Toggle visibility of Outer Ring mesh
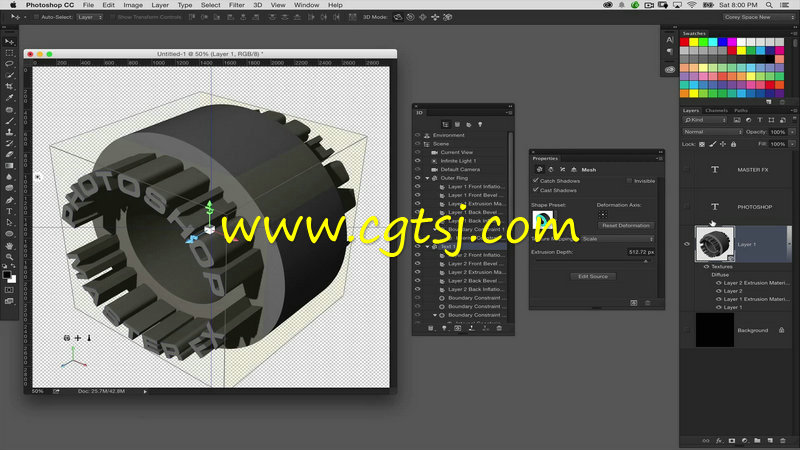The height and width of the screenshot is (450, 800). click(x=418, y=178)
